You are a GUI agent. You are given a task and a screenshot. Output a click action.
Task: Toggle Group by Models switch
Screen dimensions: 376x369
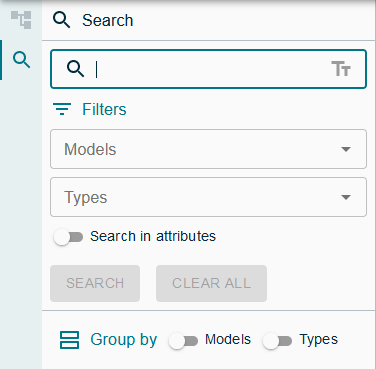183,341
